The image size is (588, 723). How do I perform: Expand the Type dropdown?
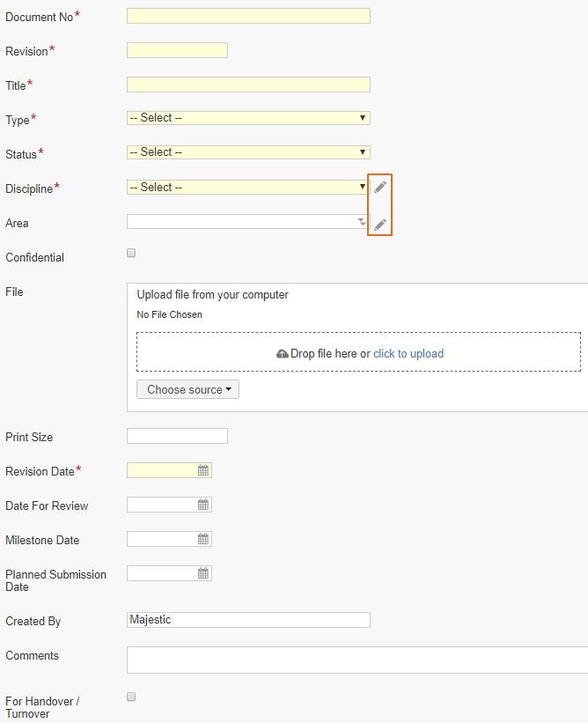point(248,118)
